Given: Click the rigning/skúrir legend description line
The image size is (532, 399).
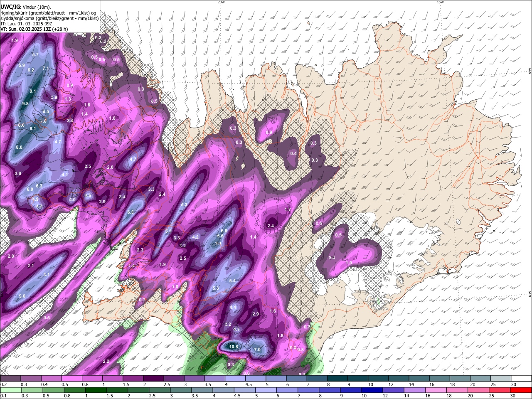Looking at the screenshot, I should (48, 12).
